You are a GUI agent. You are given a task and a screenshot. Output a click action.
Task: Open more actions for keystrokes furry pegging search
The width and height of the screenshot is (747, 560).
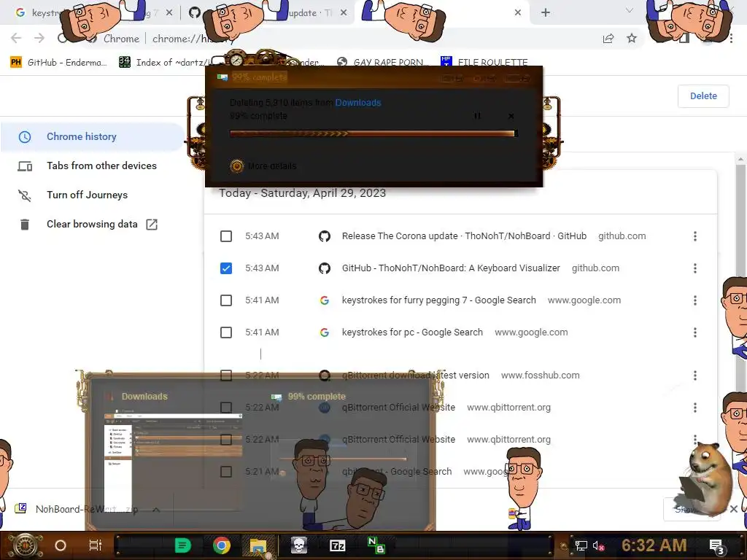695,300
